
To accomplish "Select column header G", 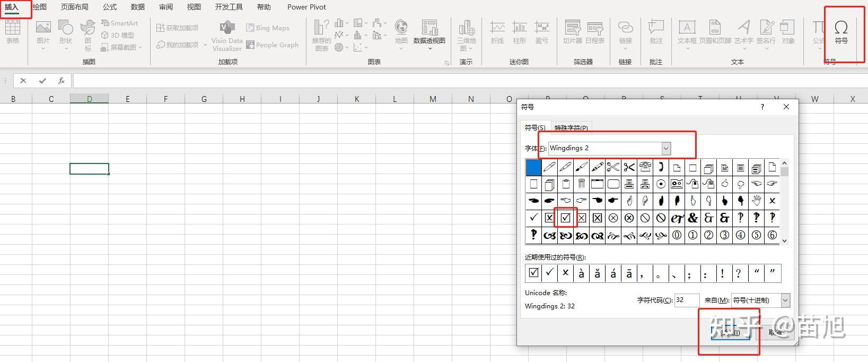I will (x=204, y=99).
